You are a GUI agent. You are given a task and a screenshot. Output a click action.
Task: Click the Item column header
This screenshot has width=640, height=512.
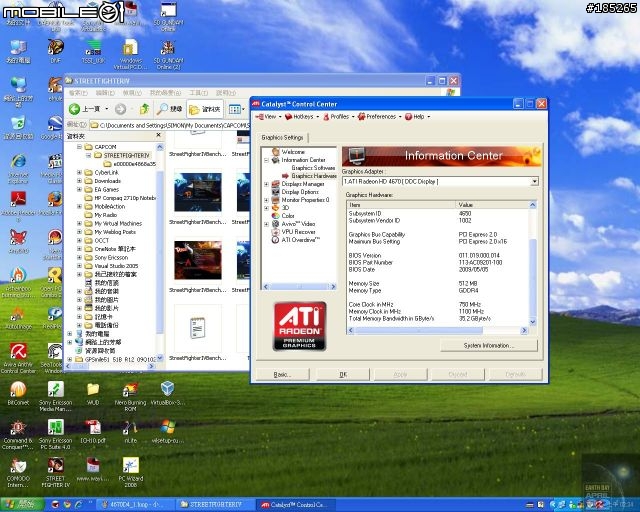401,205
